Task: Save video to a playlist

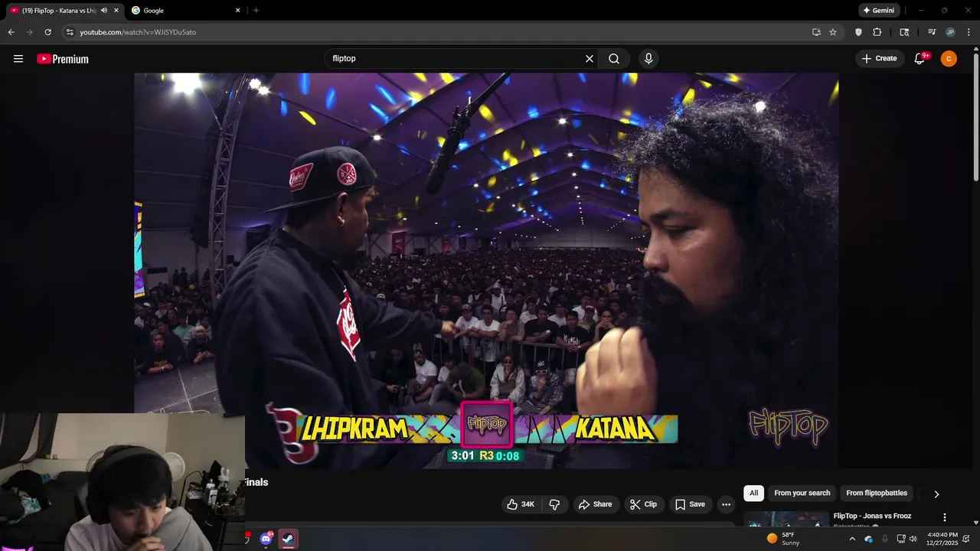Action: (x=689, y=504)
